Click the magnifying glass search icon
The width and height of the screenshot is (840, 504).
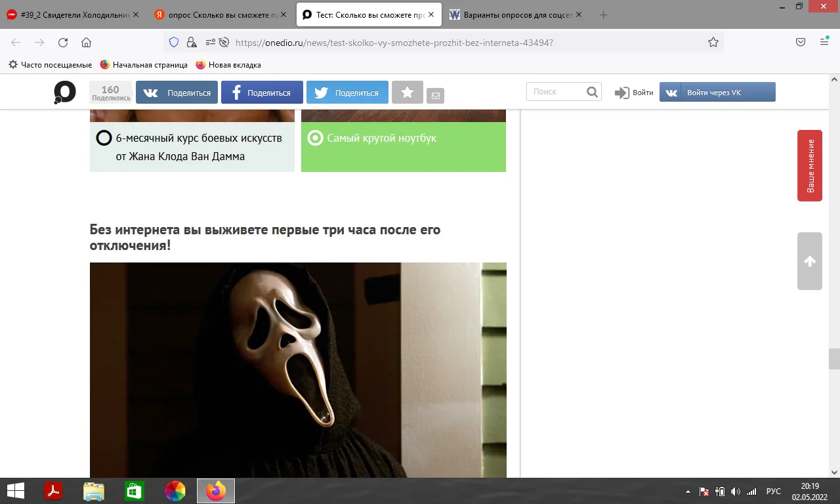pyautogui.click(x=592, y=92)
